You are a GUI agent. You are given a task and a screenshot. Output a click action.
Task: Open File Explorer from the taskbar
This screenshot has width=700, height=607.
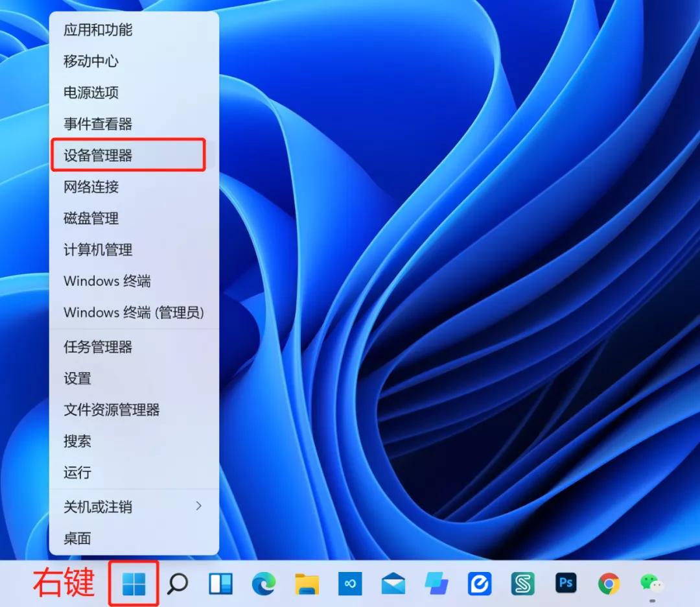306,584
